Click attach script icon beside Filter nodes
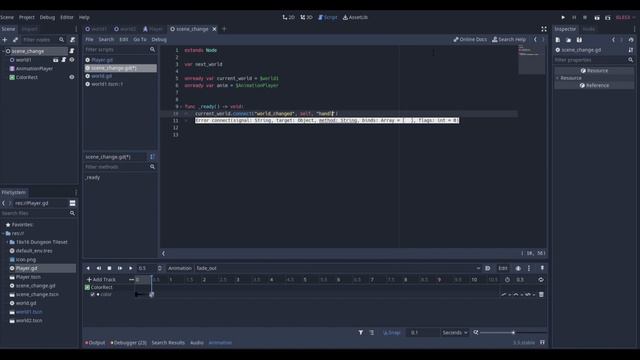Image resolution: width=640 pixels, height=360 pixels. coord(72,40)
